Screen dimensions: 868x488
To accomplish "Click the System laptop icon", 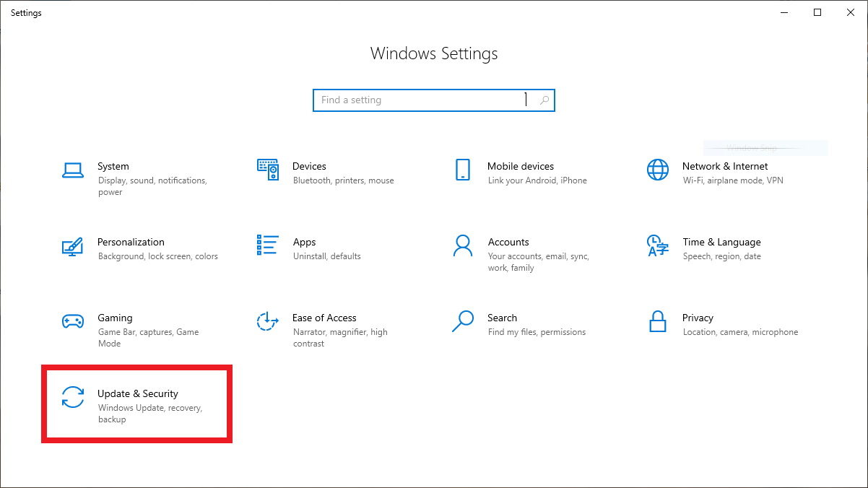I will click(x=73, y=170).
